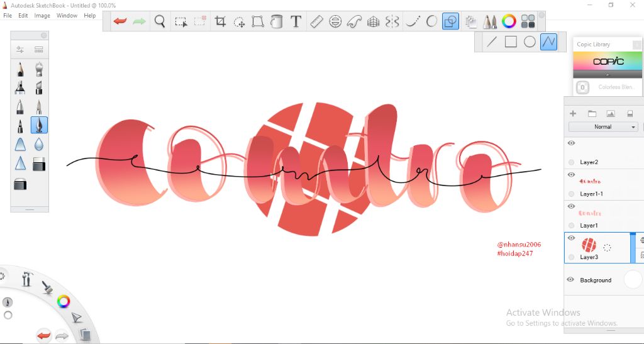Screen dimensions: 644x344
Task: Open color wheel in the lagoon
Action: (64, 302)
